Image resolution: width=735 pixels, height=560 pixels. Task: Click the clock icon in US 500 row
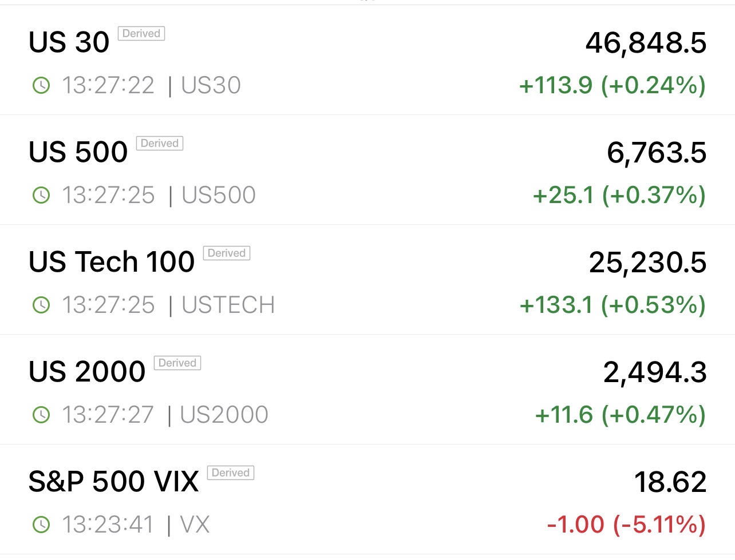41,196
